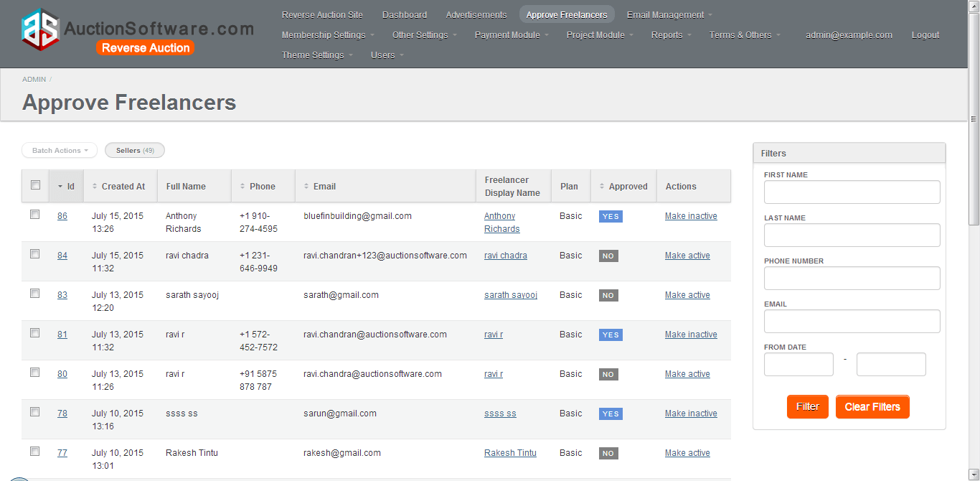980x481 pixels.
Task: Make ravi chadra active
Action: click(x=687, y=256)
